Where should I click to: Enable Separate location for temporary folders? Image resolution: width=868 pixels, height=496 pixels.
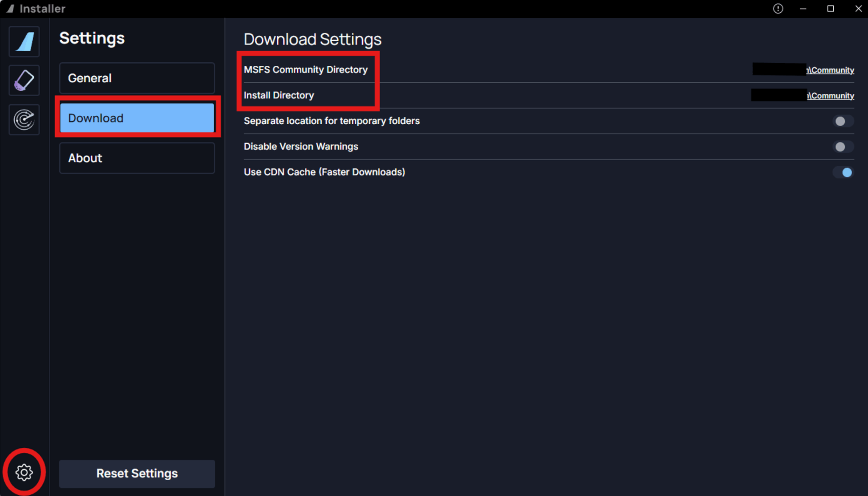click(x=843, y=121)
